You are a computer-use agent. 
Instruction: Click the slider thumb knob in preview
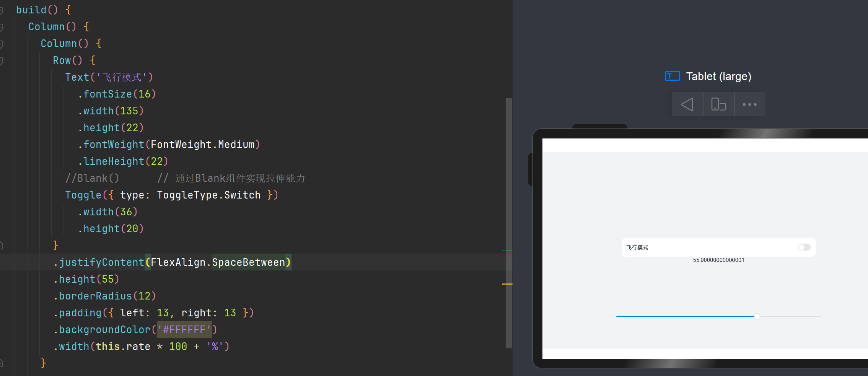point(757,316)
